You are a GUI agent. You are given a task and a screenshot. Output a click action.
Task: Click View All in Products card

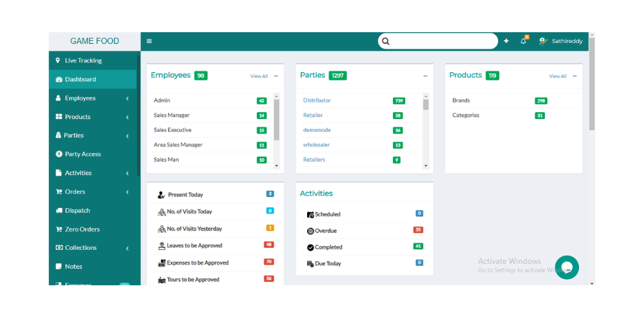(x=558, y=76)
